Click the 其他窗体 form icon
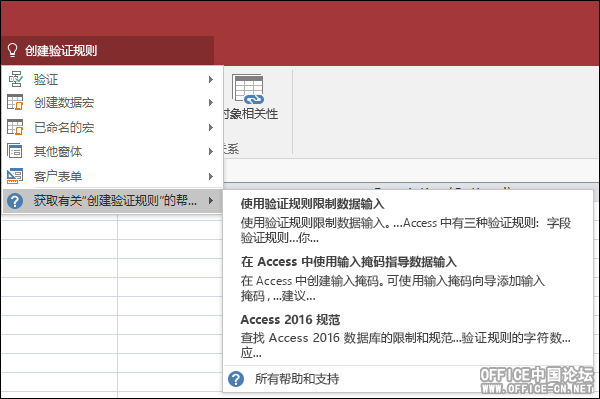The height and width of the screenshot is (399, 600). tap(15, 151)
